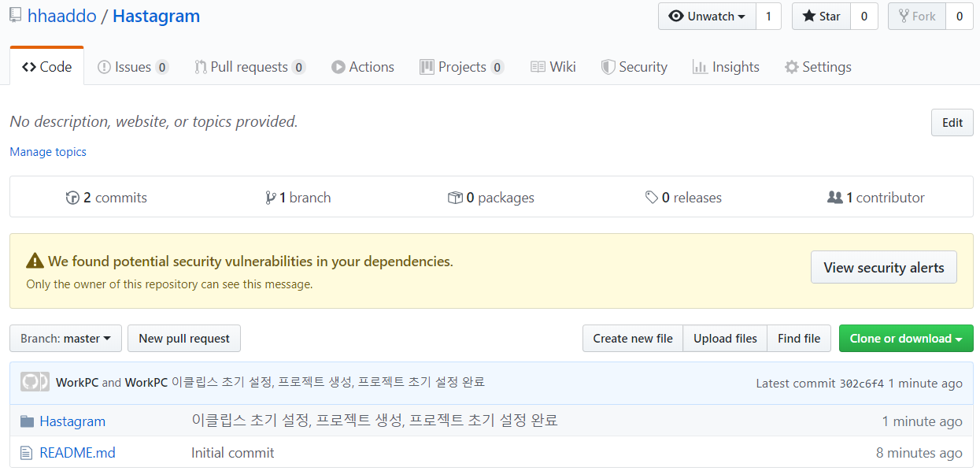Click the Fork button
This screenshot has height=471, width=980.
pyautogui.click(x=917, y=16)
